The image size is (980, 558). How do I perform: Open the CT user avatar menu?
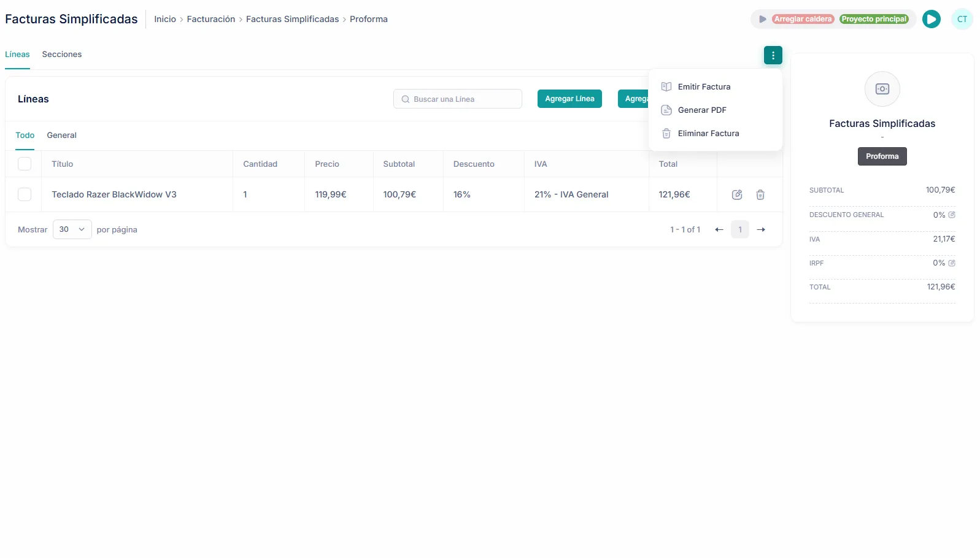(962, 19)
